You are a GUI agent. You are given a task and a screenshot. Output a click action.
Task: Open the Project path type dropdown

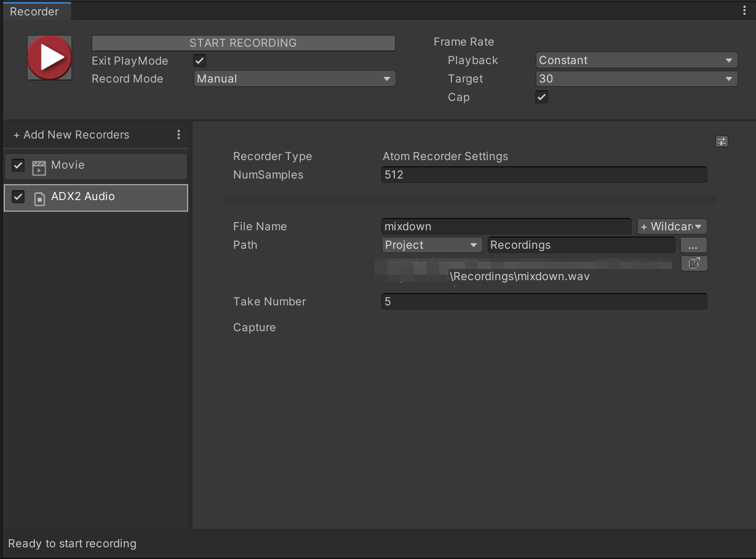[x=431, y=244]
